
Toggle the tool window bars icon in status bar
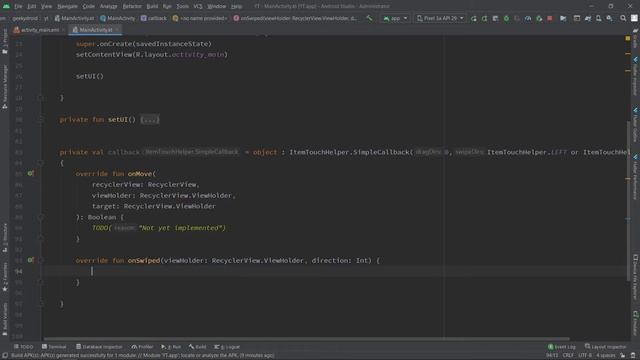pos(5,356)
